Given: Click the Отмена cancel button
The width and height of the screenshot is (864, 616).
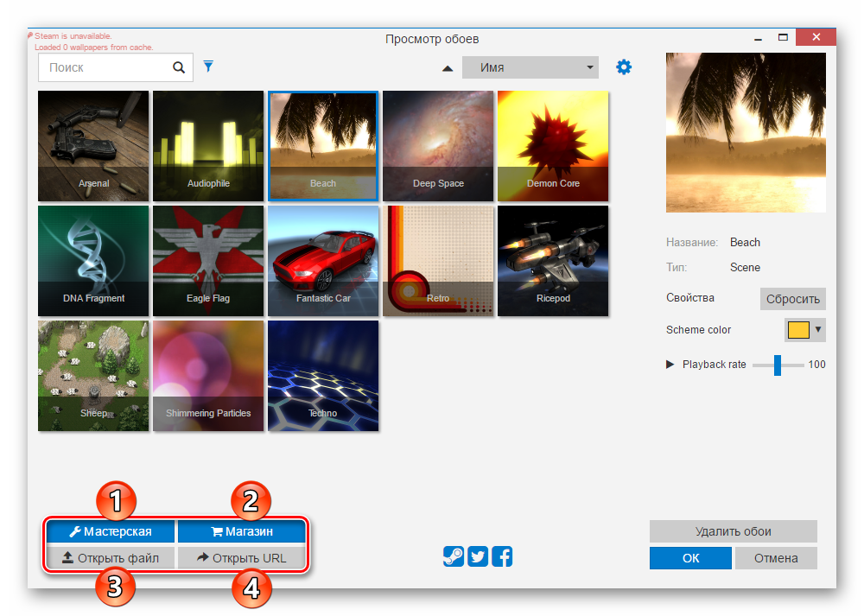Looking at the screenshot, I should click(776, 557).
